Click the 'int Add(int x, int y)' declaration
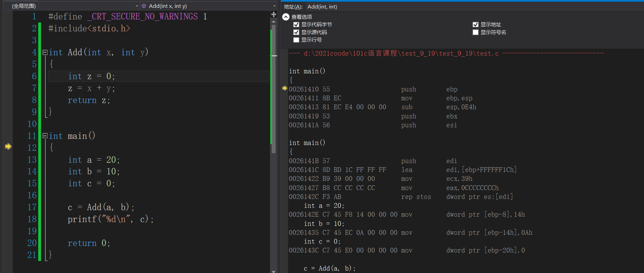This screenshot has width=644, height=273. tap(99, 53)
